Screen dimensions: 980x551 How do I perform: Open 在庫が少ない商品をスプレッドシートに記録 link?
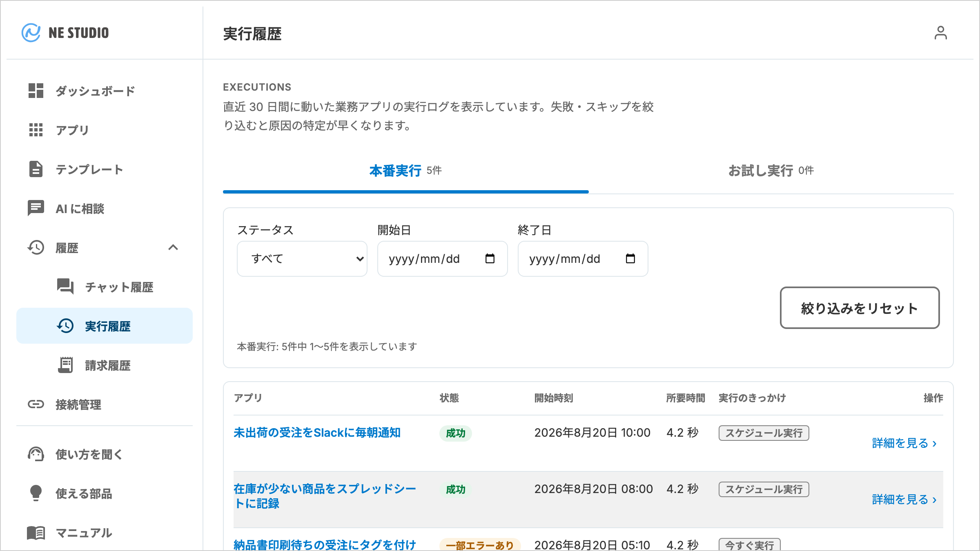point(325,496)
